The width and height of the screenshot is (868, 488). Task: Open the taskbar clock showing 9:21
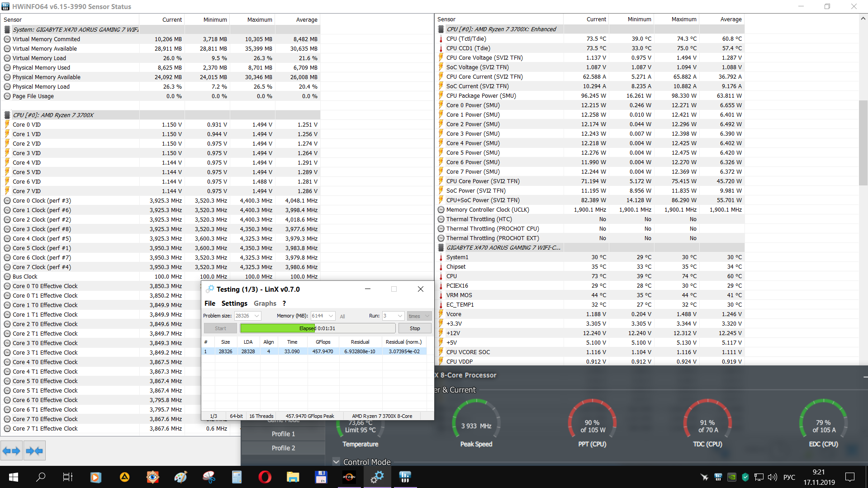(819, 477)
